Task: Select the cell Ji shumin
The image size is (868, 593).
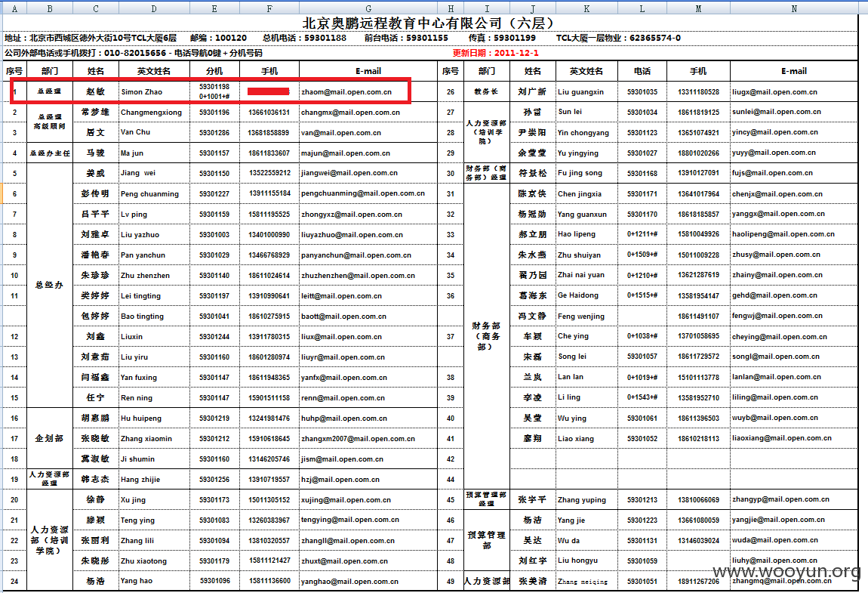Action: [138, 459]
